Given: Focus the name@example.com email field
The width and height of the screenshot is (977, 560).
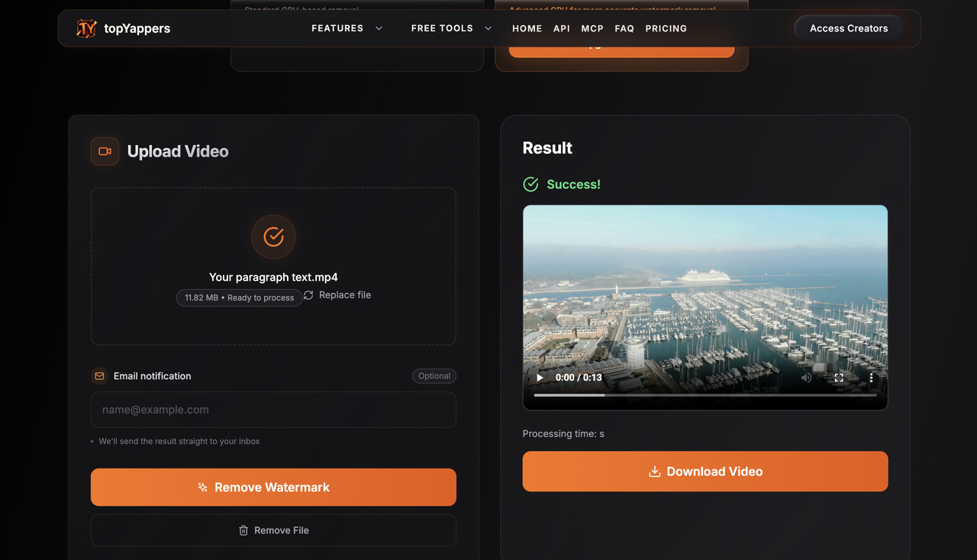Looking at the screenshot, I should tap(273, 410).
